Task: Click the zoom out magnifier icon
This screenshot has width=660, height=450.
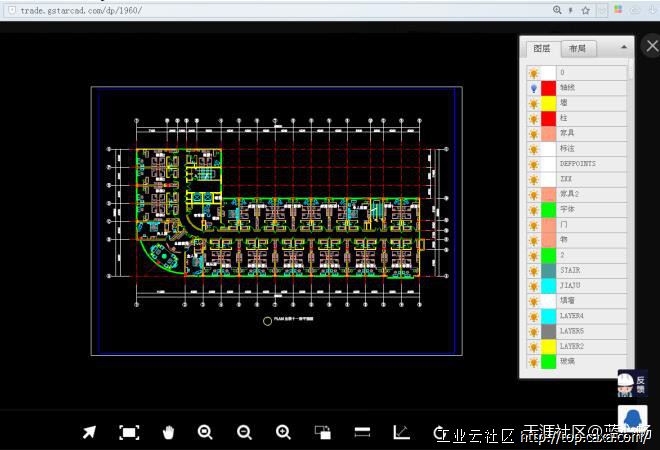Action: point(244,432)
